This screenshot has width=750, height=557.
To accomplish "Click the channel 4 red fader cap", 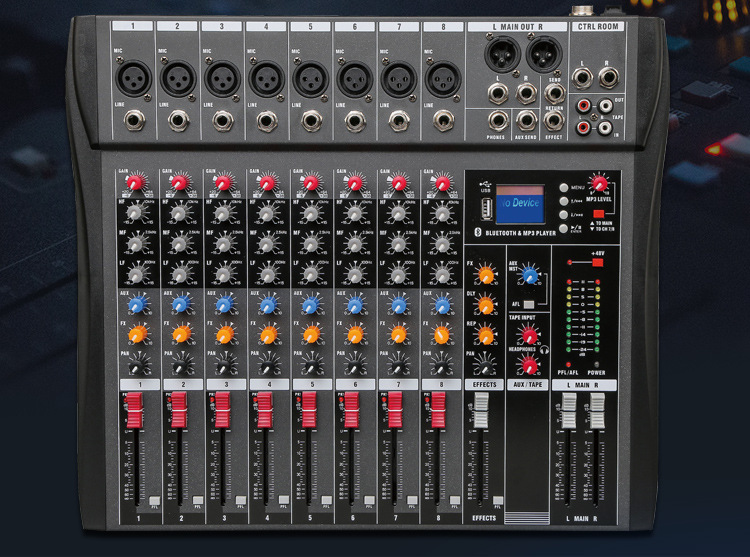I will pos(265,410).
